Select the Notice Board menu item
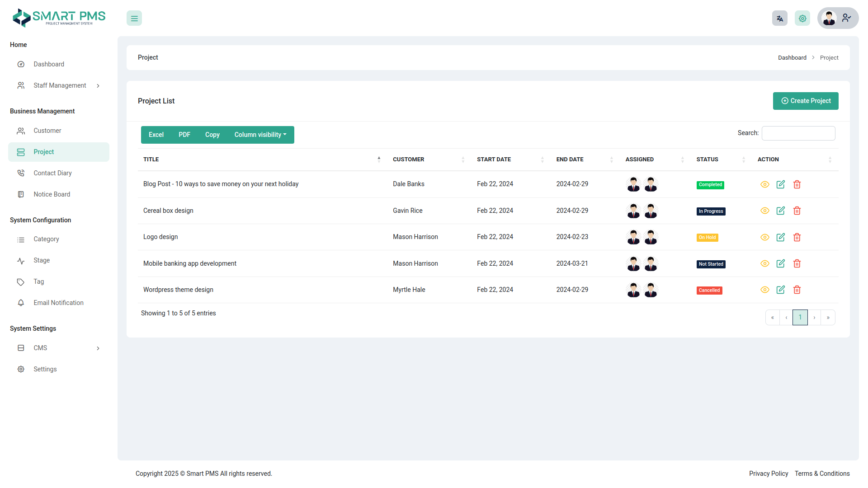The height and width of the screenshot is (488, 868). coord(52,194)
